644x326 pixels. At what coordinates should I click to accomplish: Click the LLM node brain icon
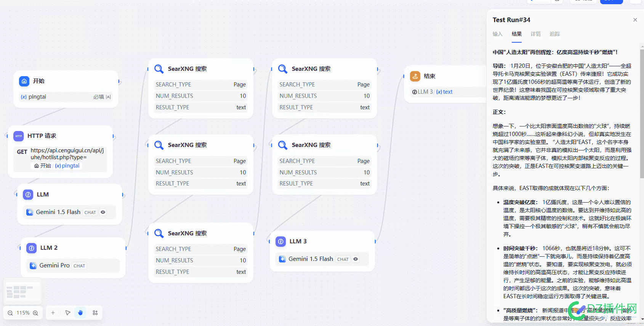[28, 195]
